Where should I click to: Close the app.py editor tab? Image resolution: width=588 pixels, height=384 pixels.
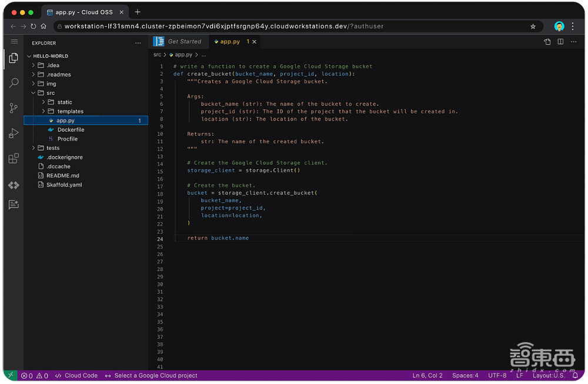[254, 42]
